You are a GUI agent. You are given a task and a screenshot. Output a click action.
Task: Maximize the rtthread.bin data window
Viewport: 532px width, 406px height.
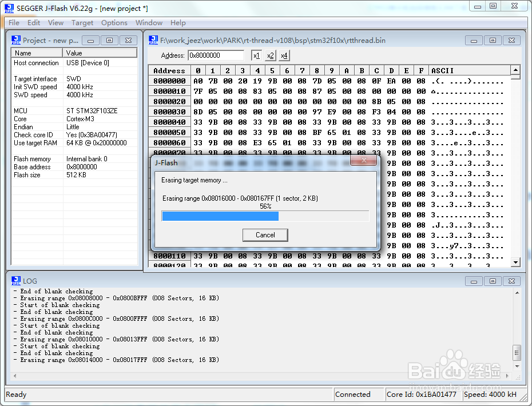tap(493, 41)
